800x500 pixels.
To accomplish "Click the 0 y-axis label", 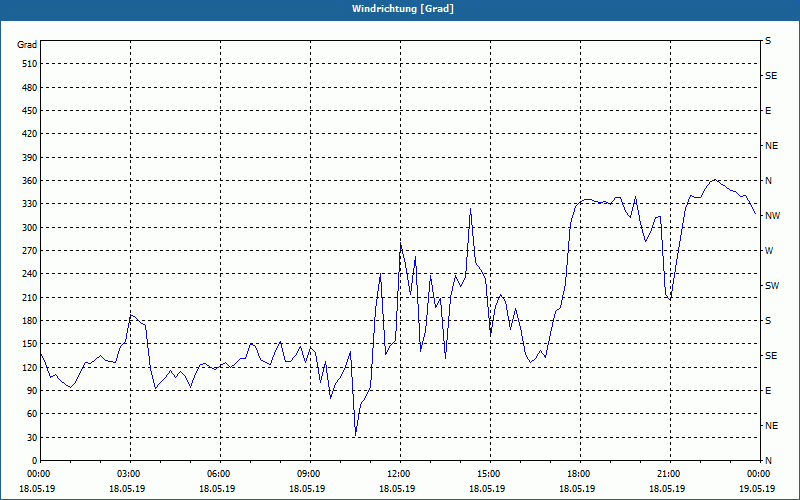I will (x=34, y=461).
